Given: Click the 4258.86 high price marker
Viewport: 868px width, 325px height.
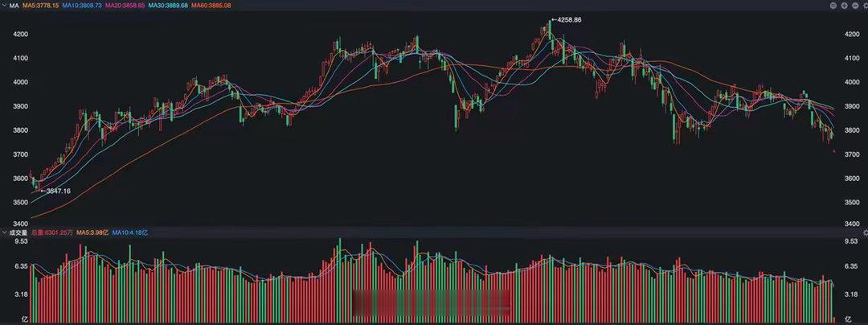Looking at the screenshot, I should (x=567, y=20).
